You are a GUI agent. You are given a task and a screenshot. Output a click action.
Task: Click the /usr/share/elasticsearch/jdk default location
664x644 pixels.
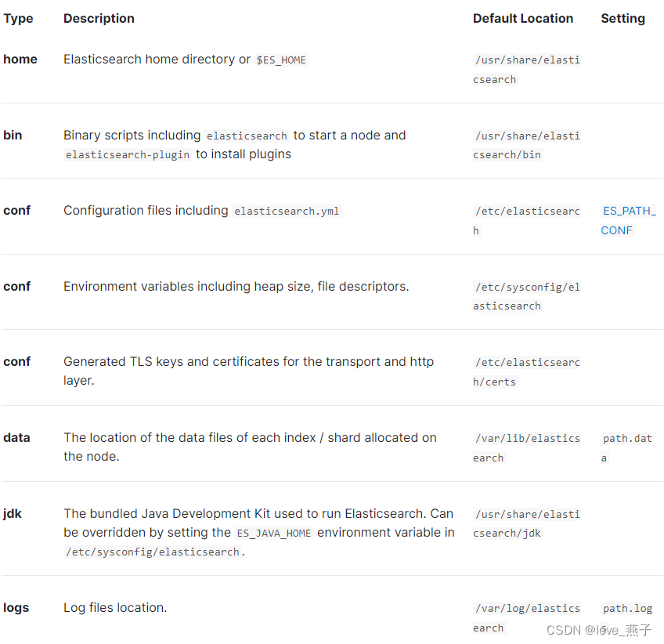(526, 523)
